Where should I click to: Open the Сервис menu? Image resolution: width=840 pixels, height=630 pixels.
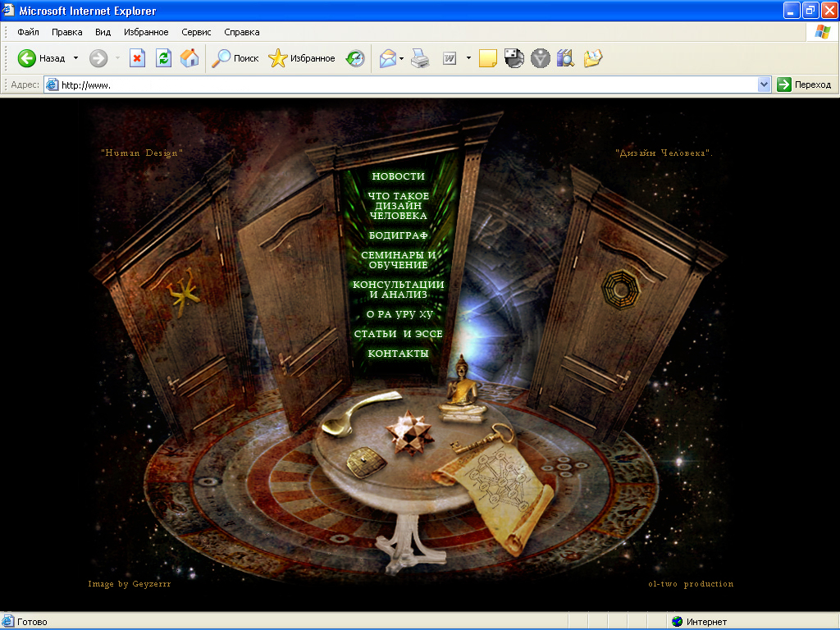196,32
